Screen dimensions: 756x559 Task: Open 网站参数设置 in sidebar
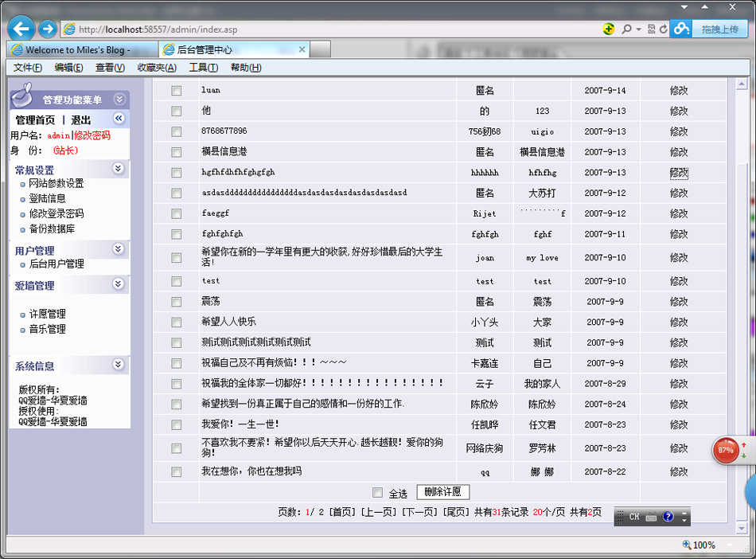pyautogui.click(x=57, y=183)
